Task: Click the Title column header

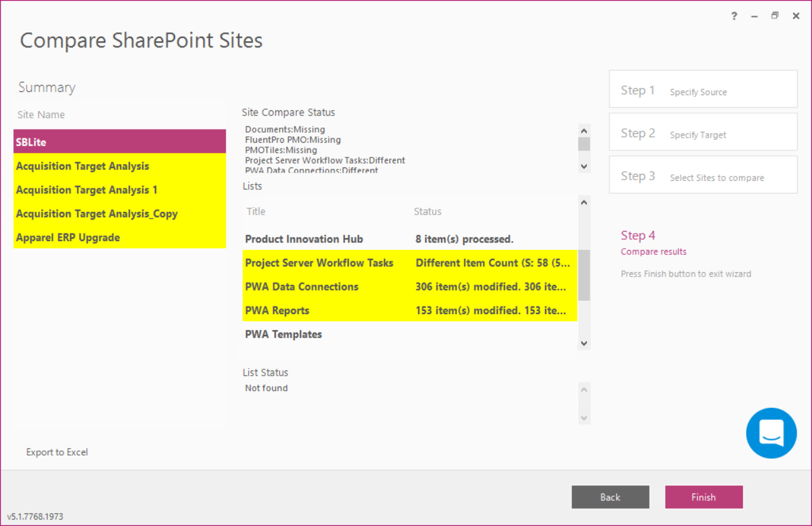Action: [x=256, y=211]
